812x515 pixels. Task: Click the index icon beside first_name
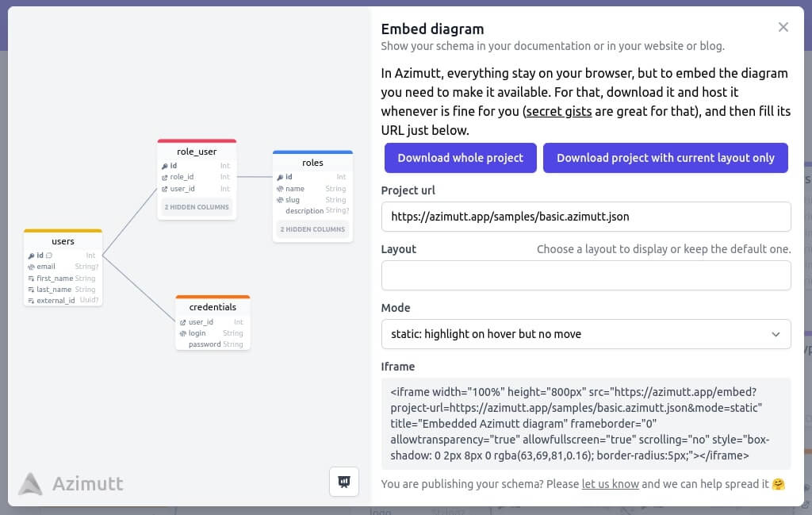[31, 279]
